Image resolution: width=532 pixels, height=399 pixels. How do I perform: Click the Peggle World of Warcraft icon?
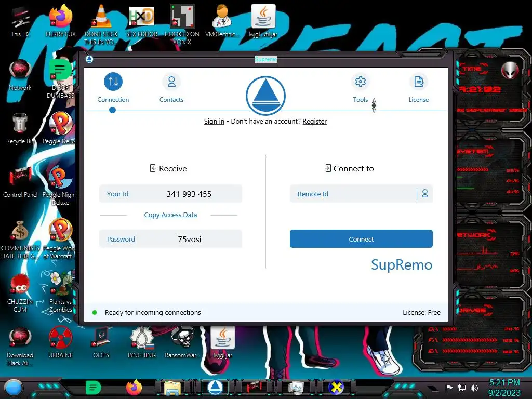coord(60,239)
